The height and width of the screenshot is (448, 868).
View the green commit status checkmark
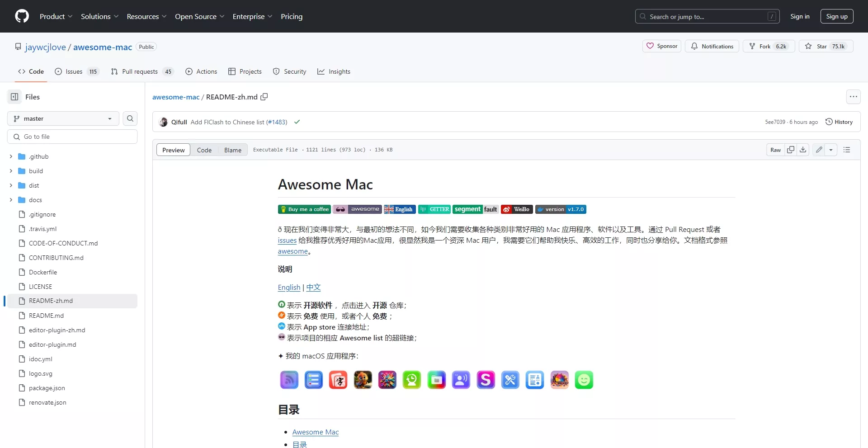[x=297, y=122]
